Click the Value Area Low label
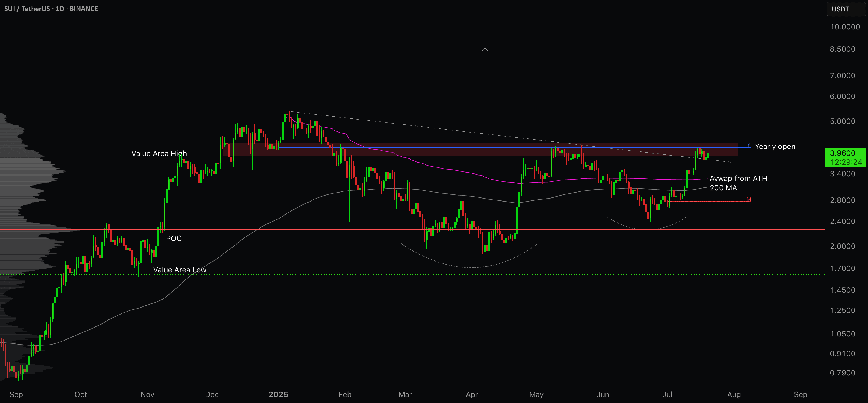This screenshot has width=868, height=403. click(x=180, y=270)
